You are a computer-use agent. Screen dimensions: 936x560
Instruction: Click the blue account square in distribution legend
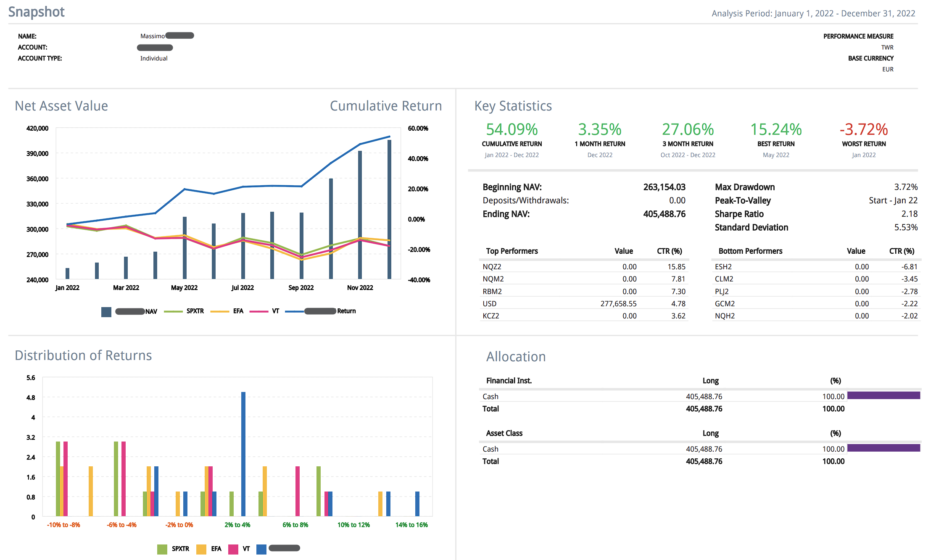261,549
